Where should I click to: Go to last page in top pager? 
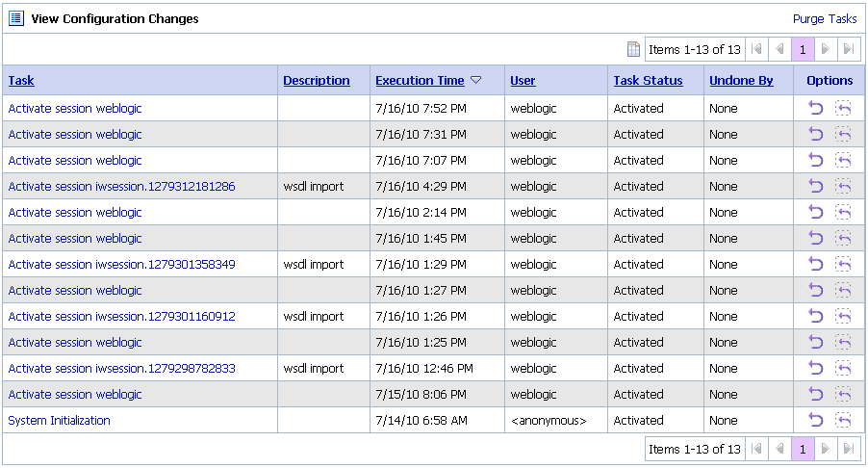click(x=849, y=49)
